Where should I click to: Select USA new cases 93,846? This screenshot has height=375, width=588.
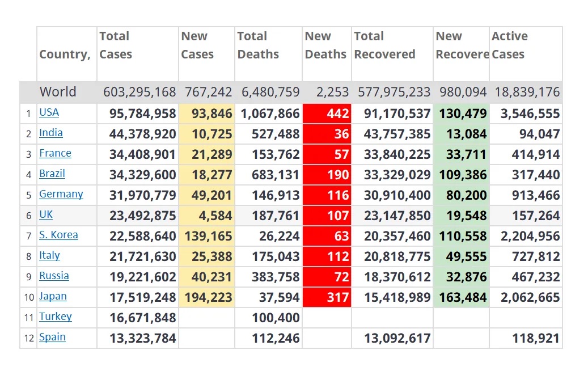[212, 113]
